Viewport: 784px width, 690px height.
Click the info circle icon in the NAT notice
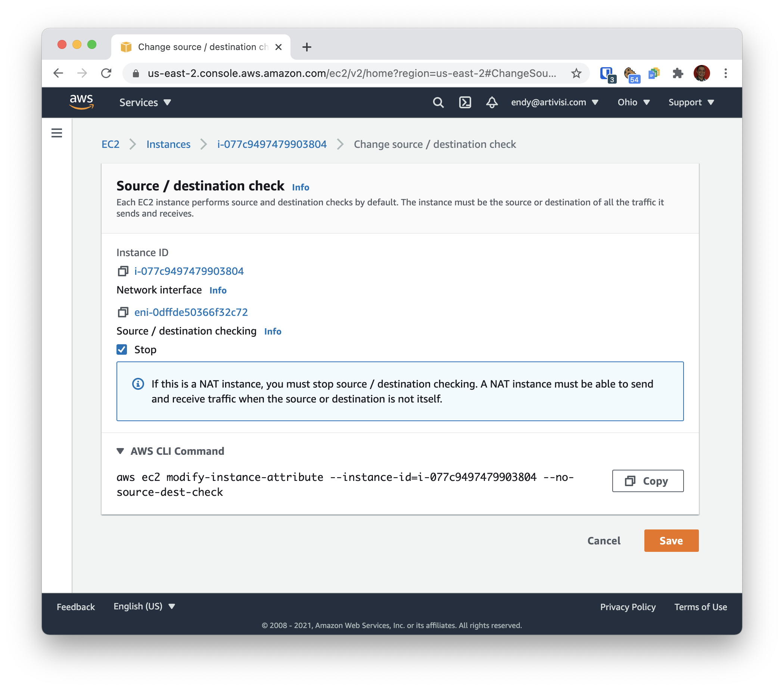tap(138, 384)
